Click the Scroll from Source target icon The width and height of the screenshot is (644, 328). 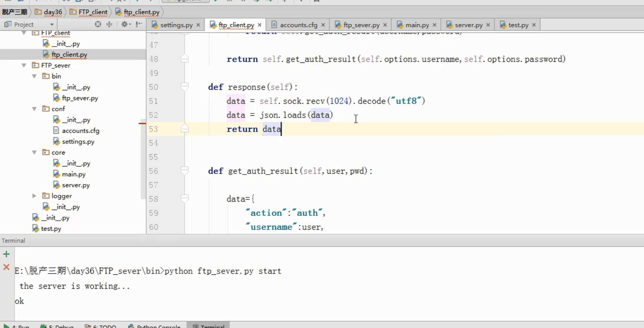(98, 24)
